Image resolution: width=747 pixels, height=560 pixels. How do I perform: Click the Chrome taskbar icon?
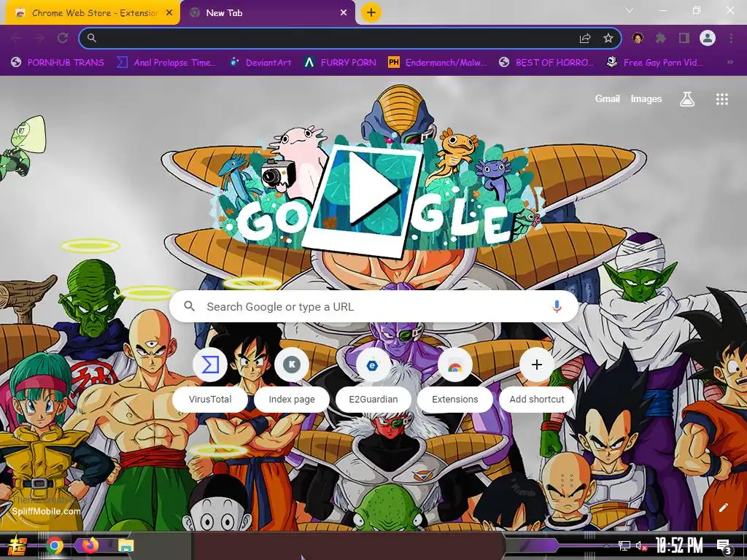[x=54, y=545]
